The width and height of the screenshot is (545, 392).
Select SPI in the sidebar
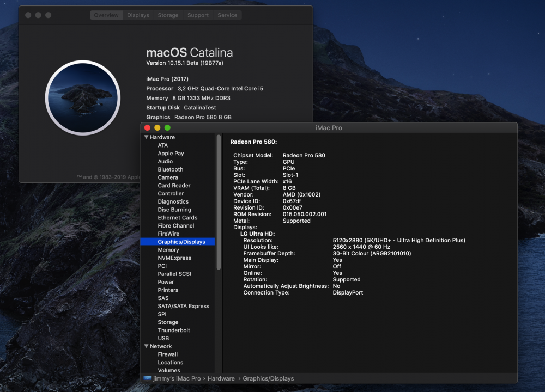(x=162, y=314)
